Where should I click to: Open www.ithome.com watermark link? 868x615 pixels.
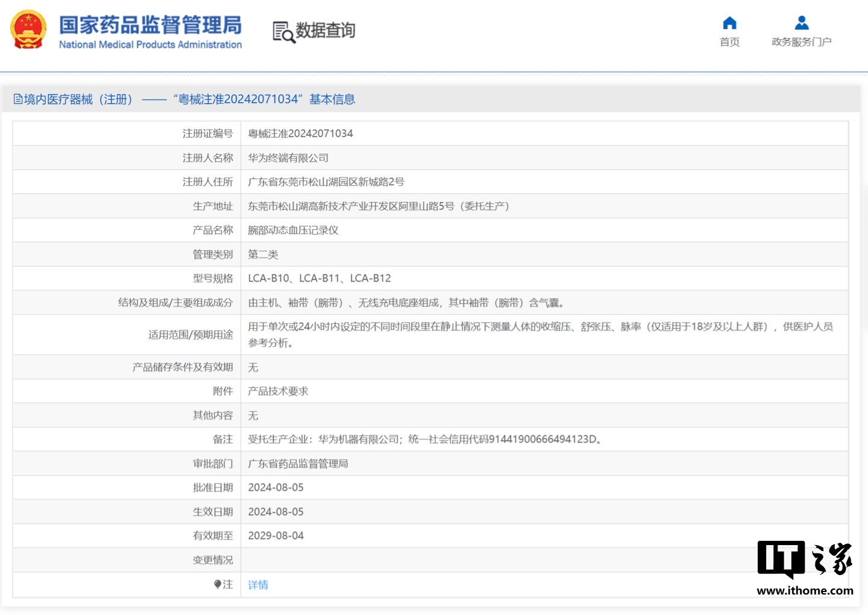click(x=805, y=591)
